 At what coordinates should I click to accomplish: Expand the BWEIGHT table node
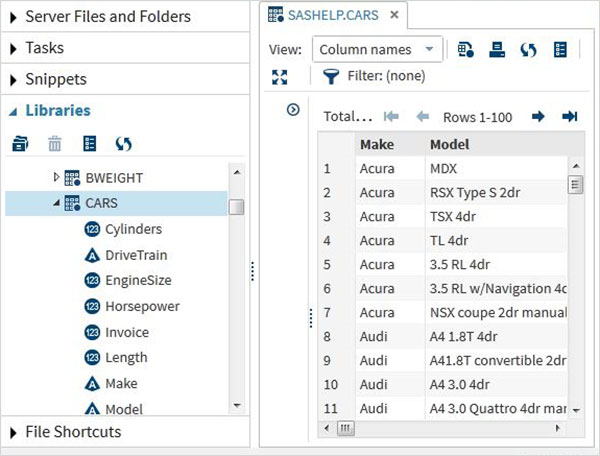[x=56, y=178]
